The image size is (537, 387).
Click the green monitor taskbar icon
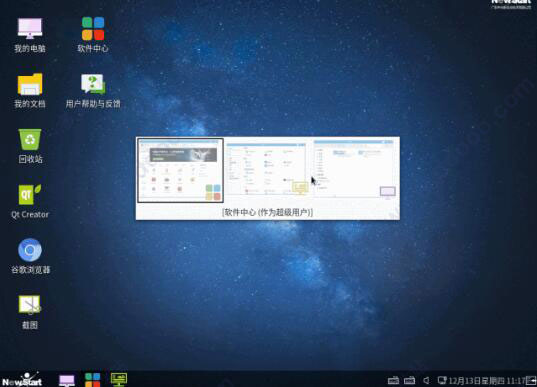coord(119,379)
